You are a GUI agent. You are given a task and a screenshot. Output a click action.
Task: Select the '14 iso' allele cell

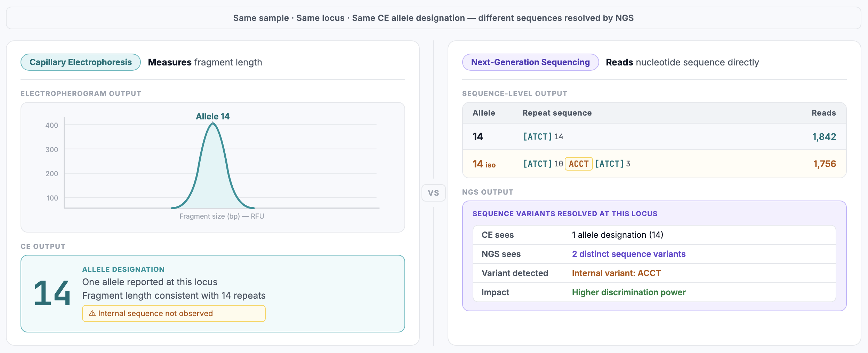pos(484,164)
